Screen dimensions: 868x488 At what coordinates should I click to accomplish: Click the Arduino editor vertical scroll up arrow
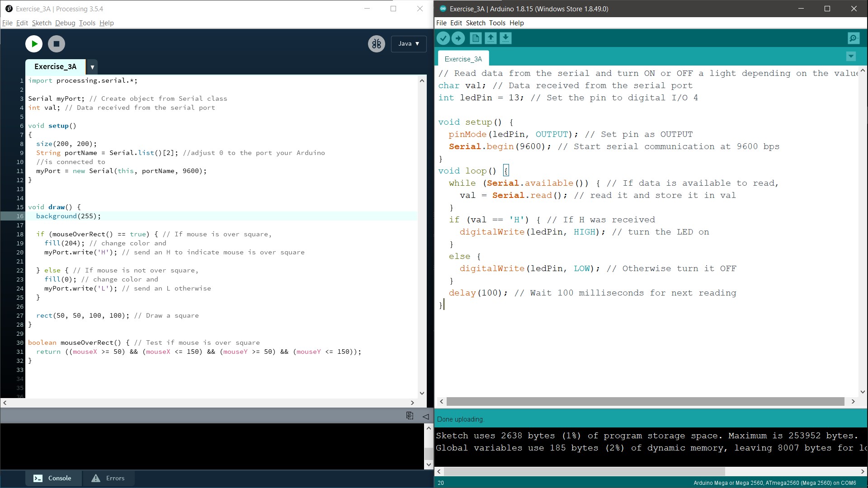click(863, 71)
